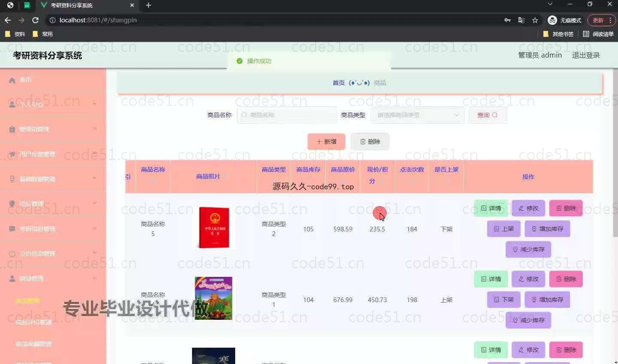Click 下架 for the 商品类型 1 row

click(504, 300)
